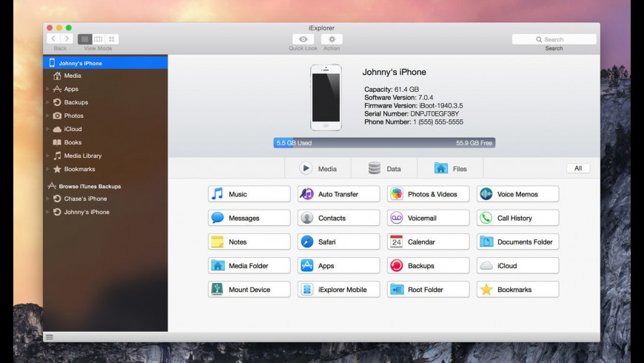Expand the Media Library sidebar item
The height and width of the screenshot is (363, 644).
(48, 156)
